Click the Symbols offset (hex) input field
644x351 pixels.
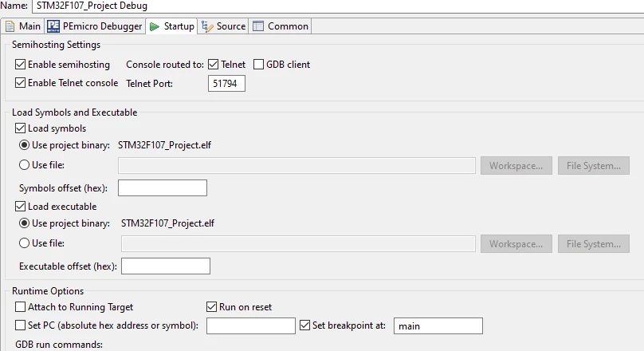coord(163,187)
